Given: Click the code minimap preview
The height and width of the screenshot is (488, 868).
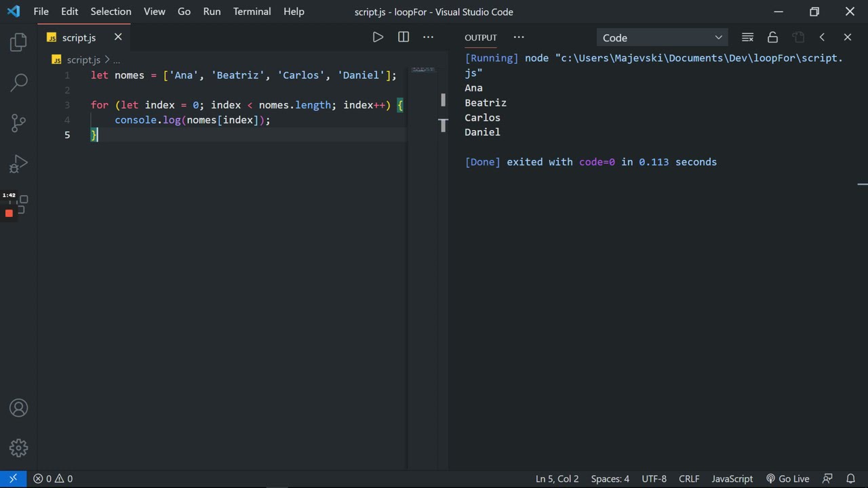Looking at the screenshot, I should point(423,70).
